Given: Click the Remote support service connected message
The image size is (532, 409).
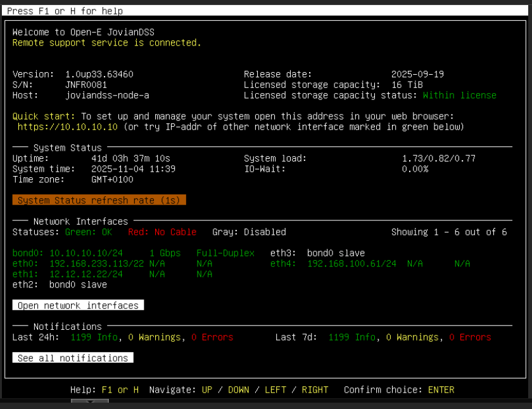Looking at the screenshot, I should pyautogui.click(x=106, y=42).
